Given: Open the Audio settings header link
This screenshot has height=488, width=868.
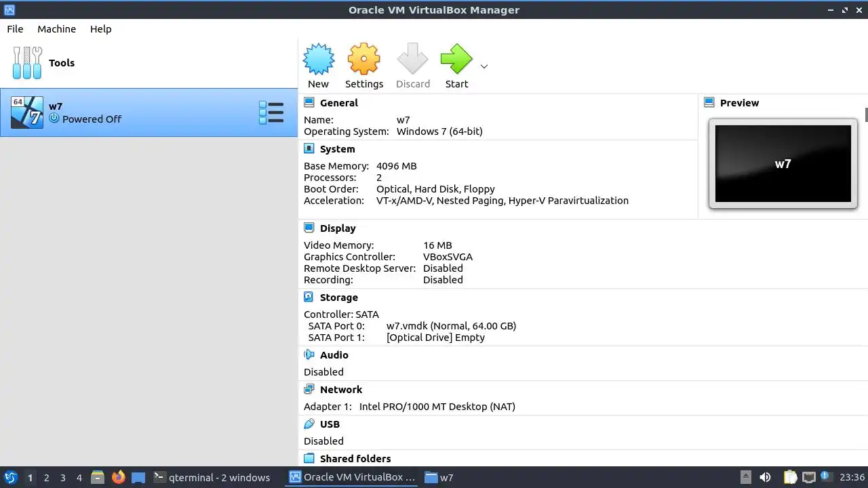Looking at the screenshot, I should coord(334,355).
